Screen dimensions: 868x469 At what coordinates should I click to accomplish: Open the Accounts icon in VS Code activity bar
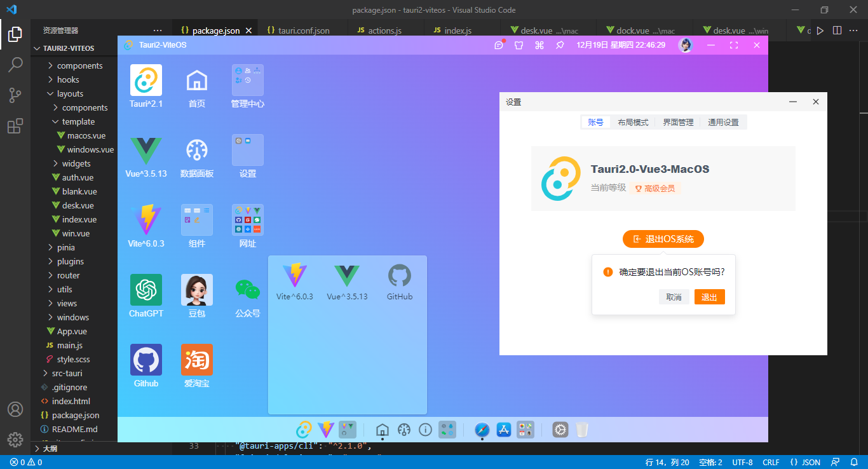15,409
